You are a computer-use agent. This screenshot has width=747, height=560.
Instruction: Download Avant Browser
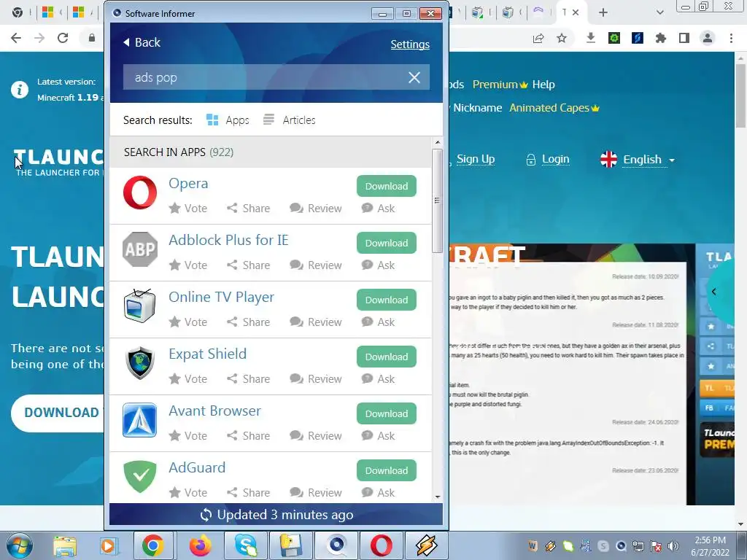(x=387, y=414)
